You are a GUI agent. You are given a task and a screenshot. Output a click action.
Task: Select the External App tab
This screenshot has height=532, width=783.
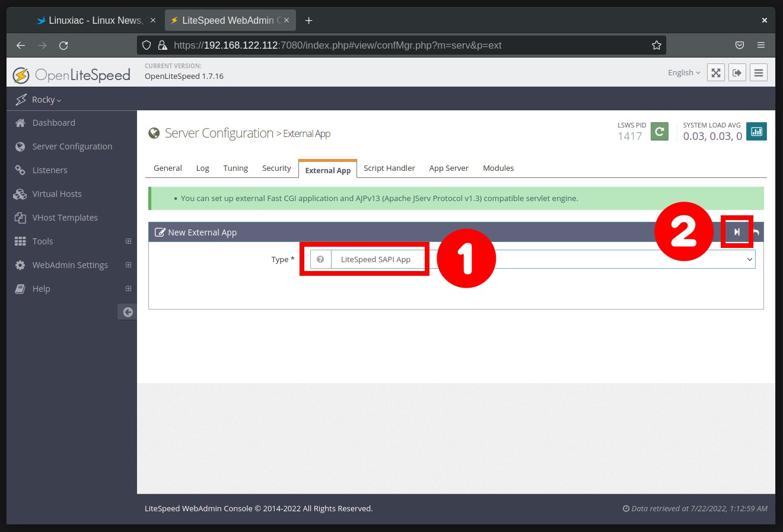tap(328, 170)
